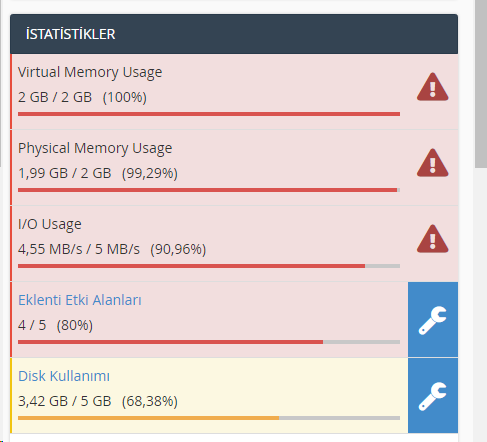Open the Disk Kullanımı link

tap(64, 376)
